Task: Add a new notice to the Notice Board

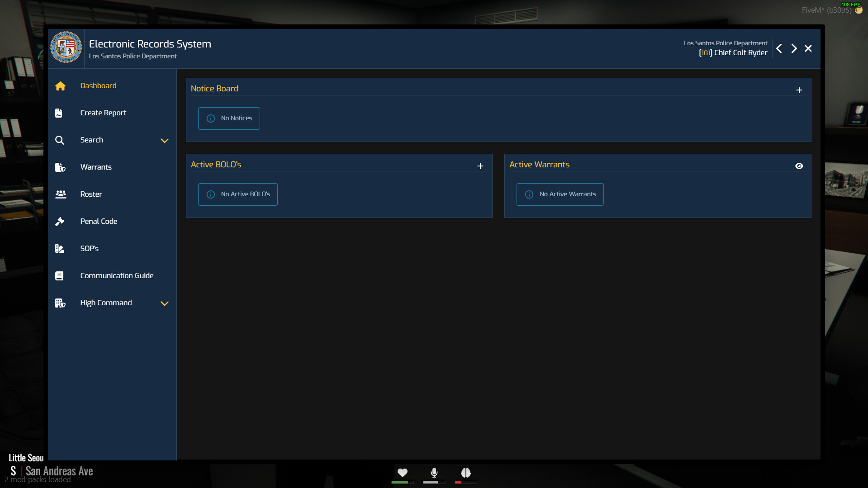Action: tap(799, 90)
